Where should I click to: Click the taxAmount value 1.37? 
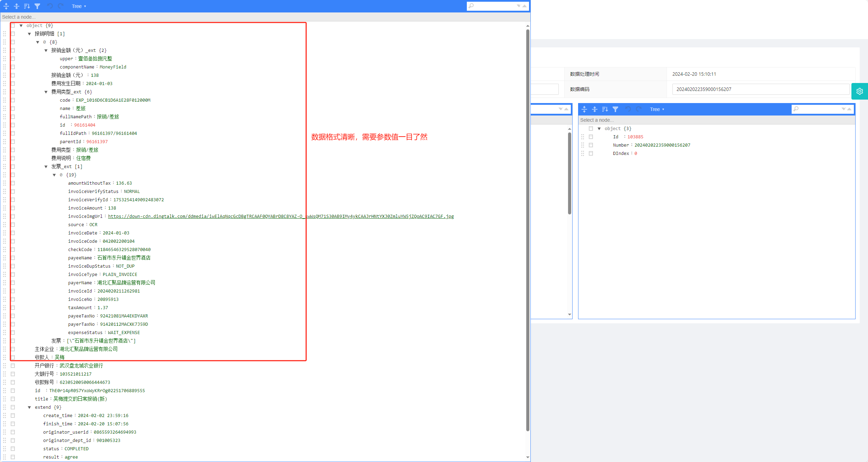pyautogui.click(x=103, y=308)
